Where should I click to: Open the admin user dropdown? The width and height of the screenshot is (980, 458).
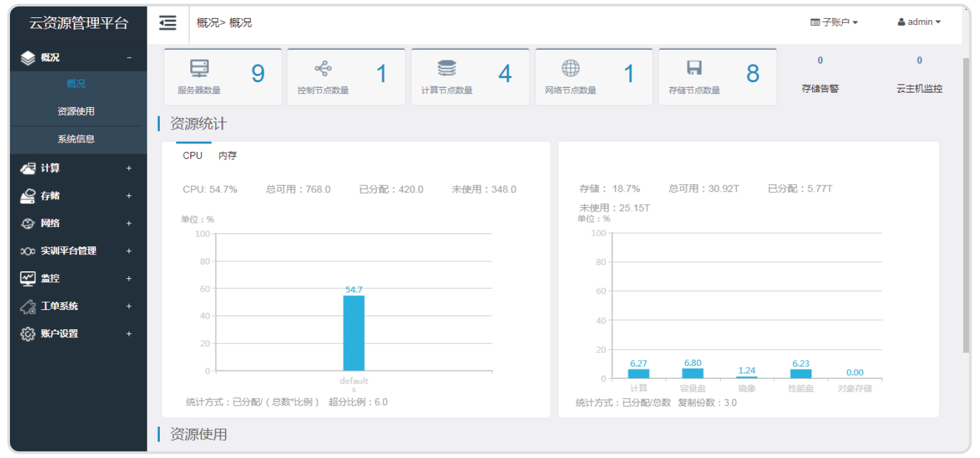point(919,22)
